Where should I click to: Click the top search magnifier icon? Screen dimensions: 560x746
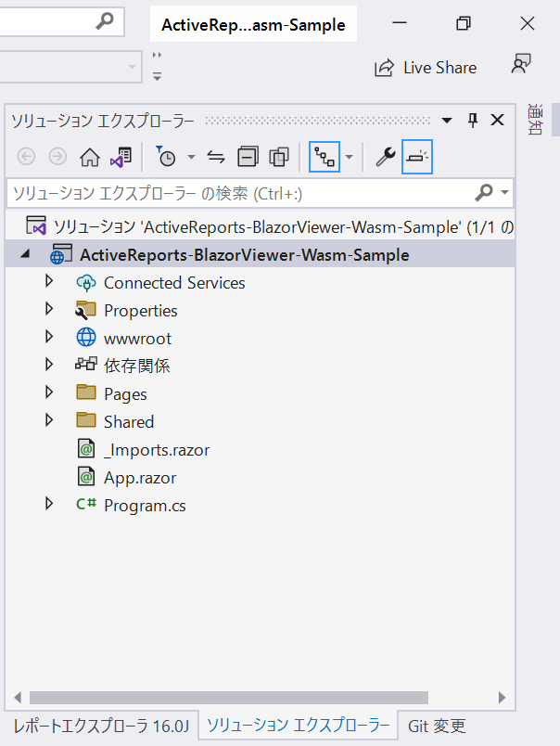(x=105, y=20)
